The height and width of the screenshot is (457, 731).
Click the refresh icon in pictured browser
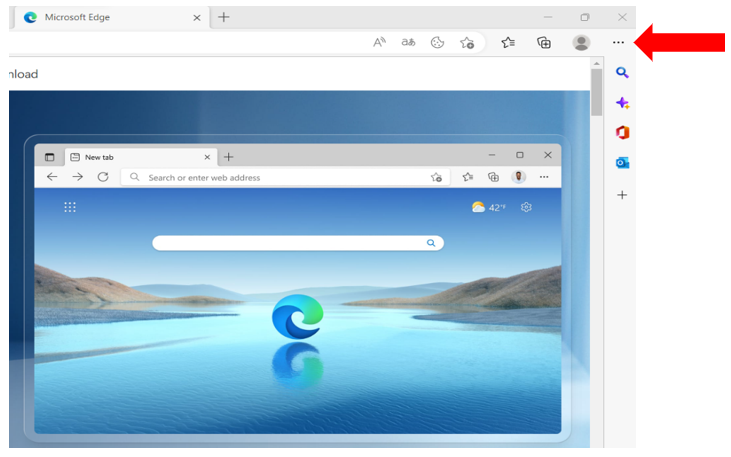coord(103,177)
